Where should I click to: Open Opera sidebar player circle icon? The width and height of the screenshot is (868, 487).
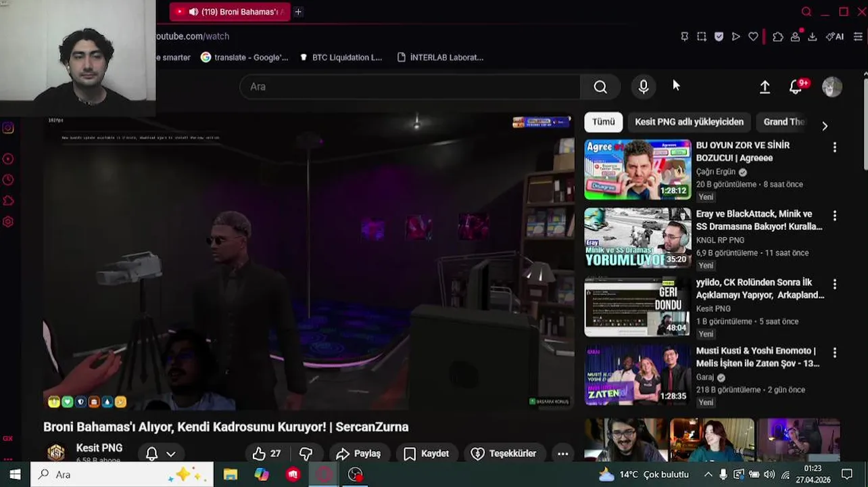(x=8, y=159)
